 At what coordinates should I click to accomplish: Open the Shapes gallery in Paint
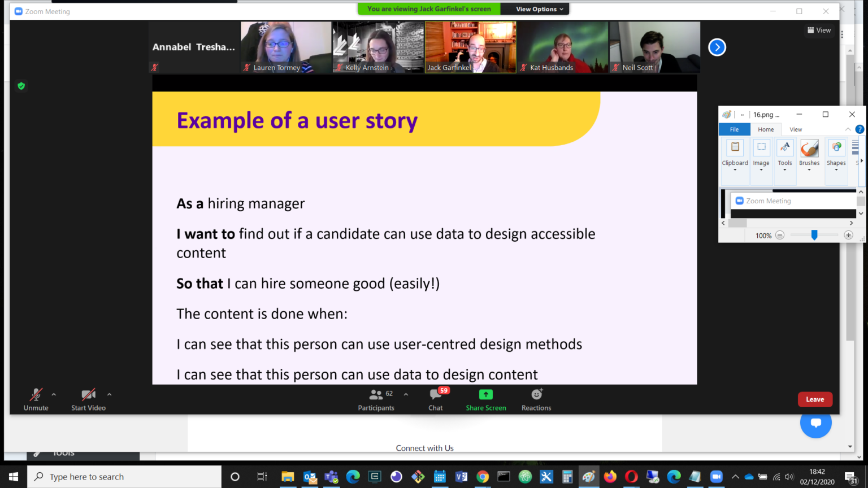836,152
